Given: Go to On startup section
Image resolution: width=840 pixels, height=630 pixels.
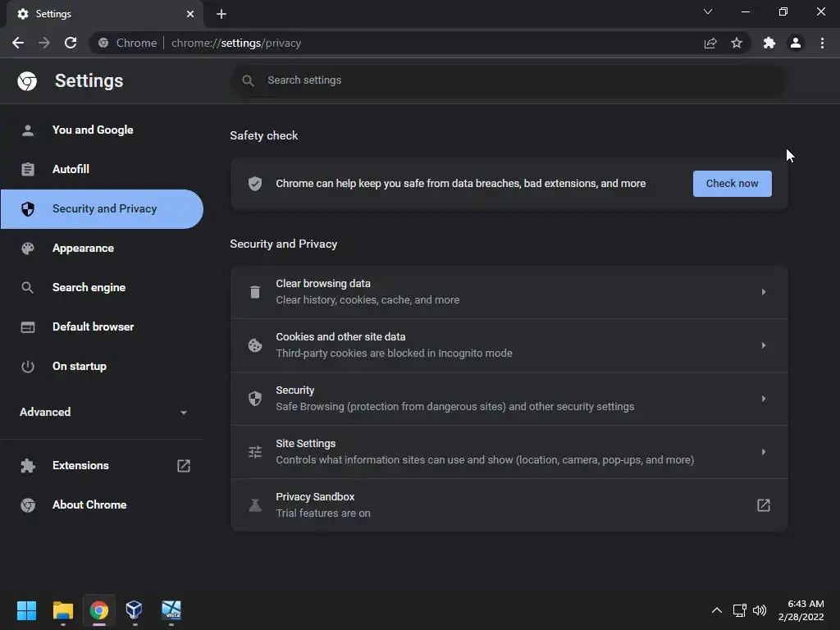Looking at the screenshot, I should 102,367.
